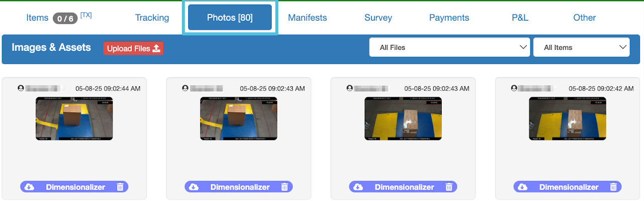This screenshot has height=201, width=644.
Task: Click the Upload Files button
Action: (133, 48)
